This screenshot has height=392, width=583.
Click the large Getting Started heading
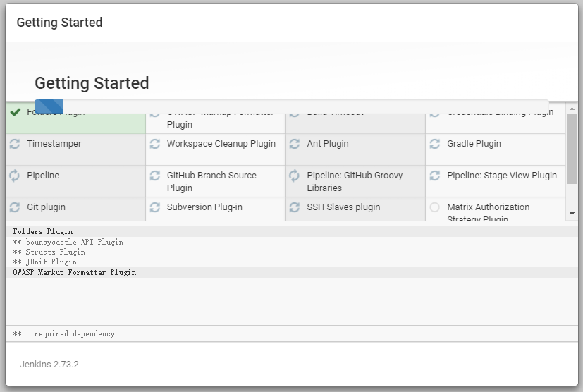click(92, 83)
